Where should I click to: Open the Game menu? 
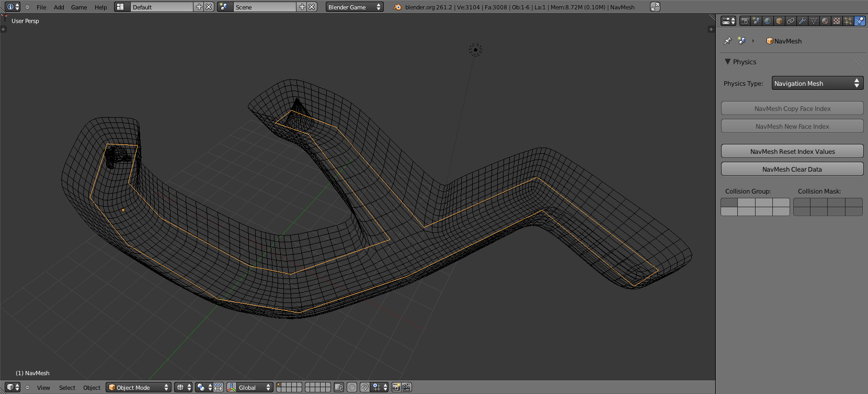(79, 7)
